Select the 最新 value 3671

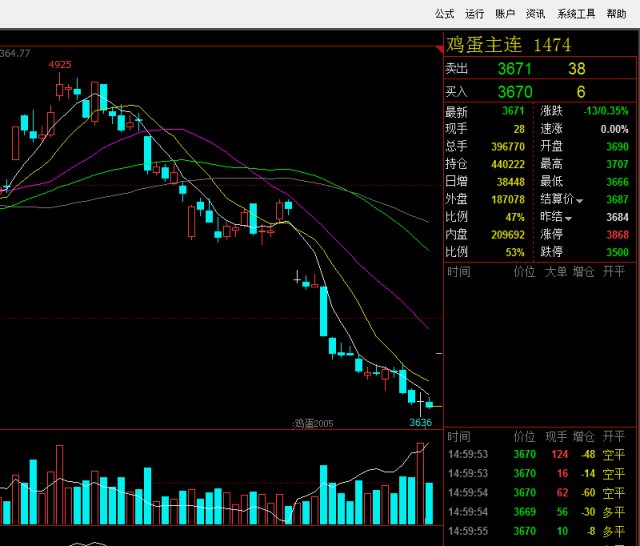(513, 111)
